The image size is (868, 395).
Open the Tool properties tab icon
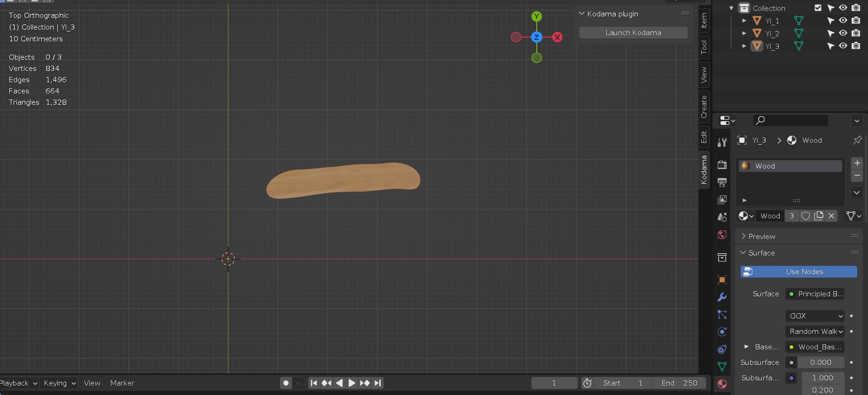722,142
